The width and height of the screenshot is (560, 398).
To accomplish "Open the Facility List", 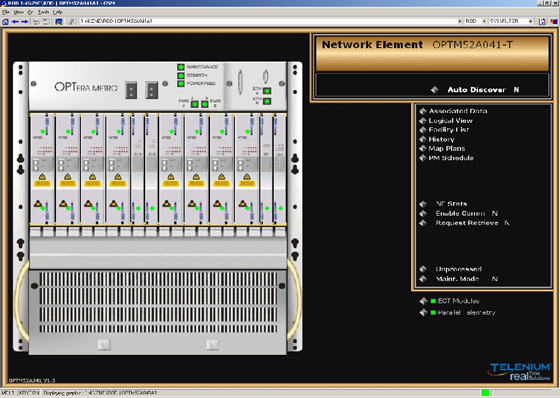I will pos(449,130).
